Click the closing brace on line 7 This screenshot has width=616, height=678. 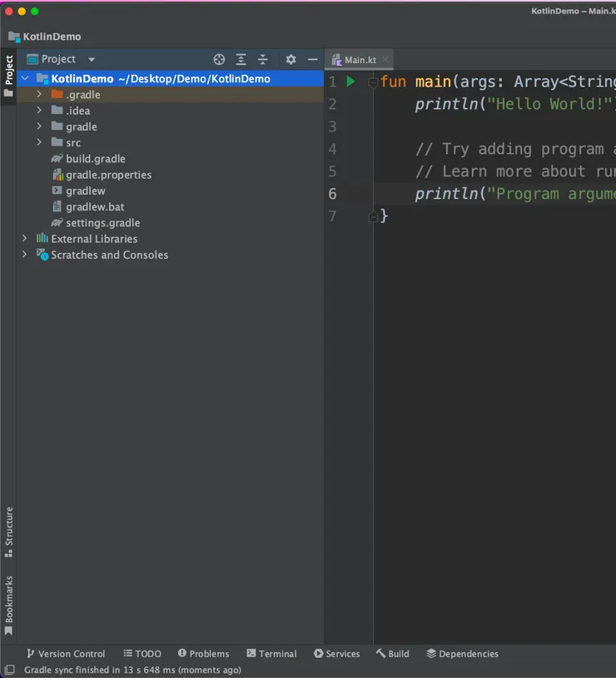click(384, 215)
